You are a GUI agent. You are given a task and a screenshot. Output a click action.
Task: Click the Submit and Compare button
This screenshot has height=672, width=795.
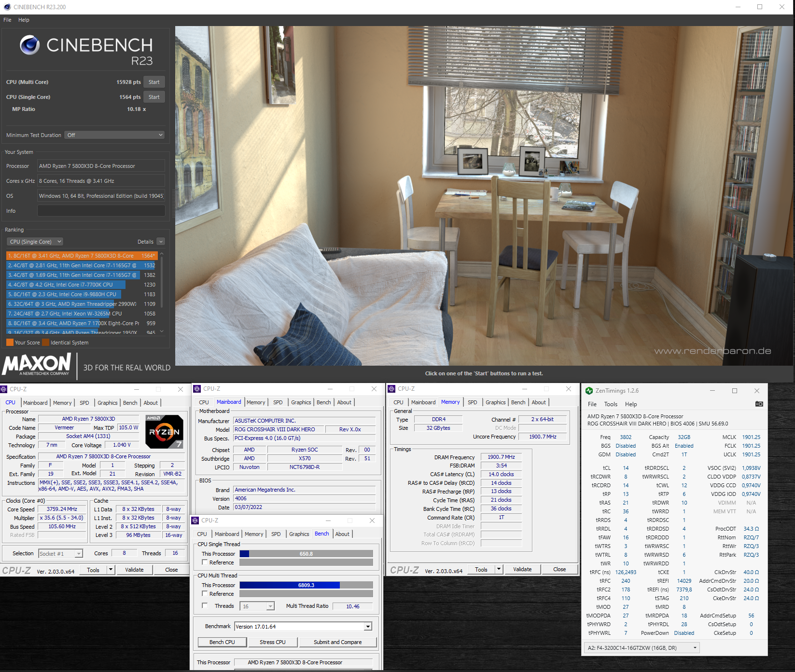click(337, 642)
